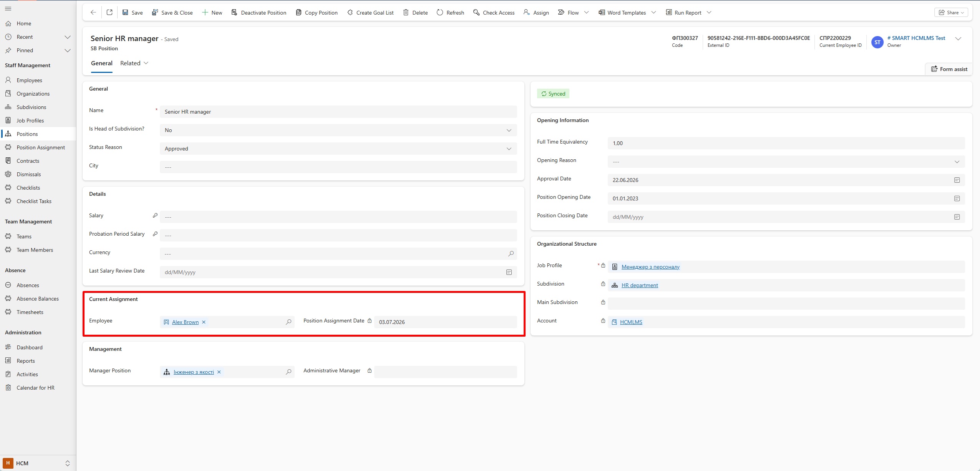Follow the HR department subdivision link
The width and height of the screenshot is (980, 471).
click(640, 285)
